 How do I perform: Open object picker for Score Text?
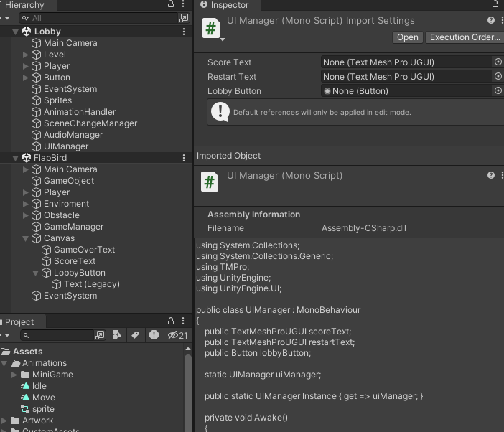(498, 62)
